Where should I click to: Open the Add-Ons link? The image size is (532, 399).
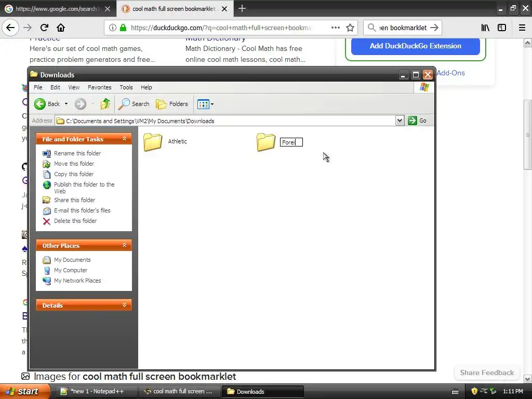pos(450,73)
